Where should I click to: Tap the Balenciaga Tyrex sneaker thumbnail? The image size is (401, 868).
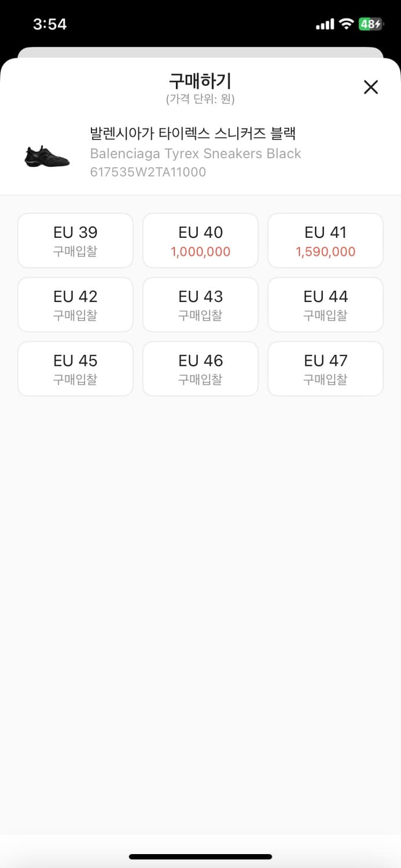pos(45,155)
